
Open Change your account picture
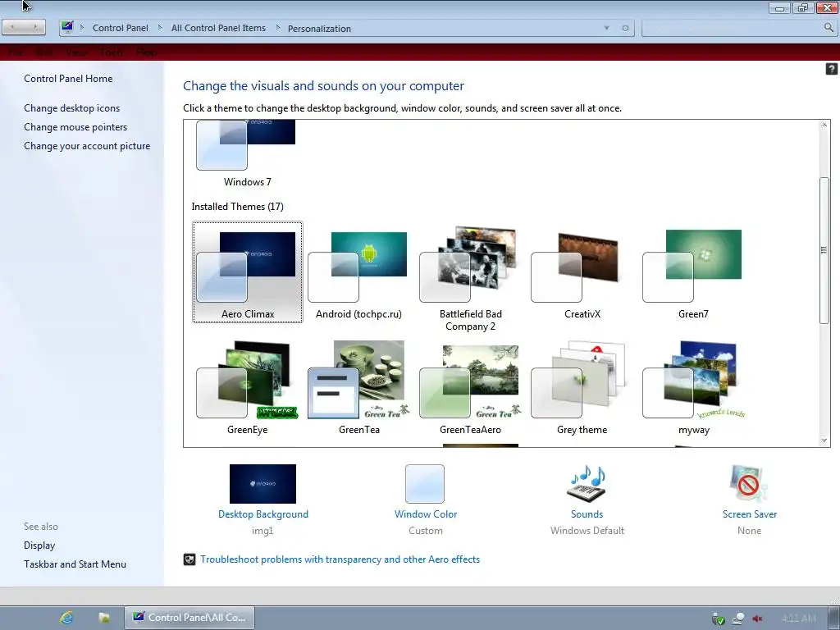click(87, 146)
